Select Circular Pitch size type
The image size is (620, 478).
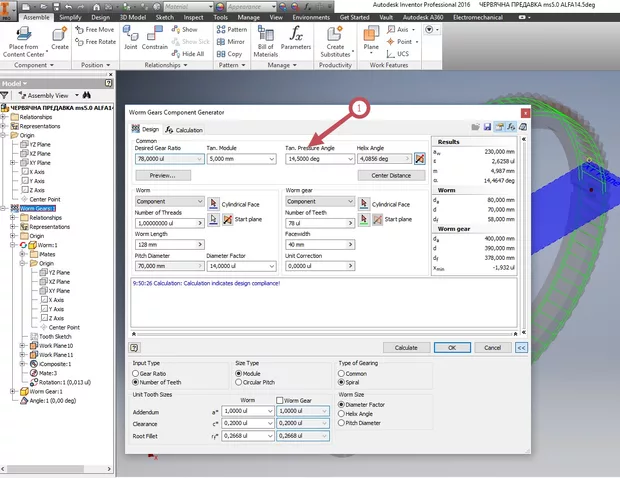click(239, 382)
